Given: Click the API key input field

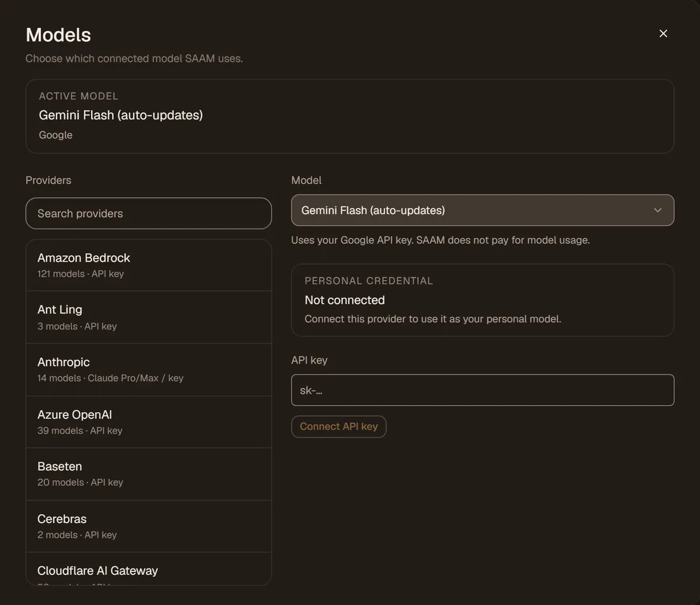Looking at the screenshot, I should point(482,390).
